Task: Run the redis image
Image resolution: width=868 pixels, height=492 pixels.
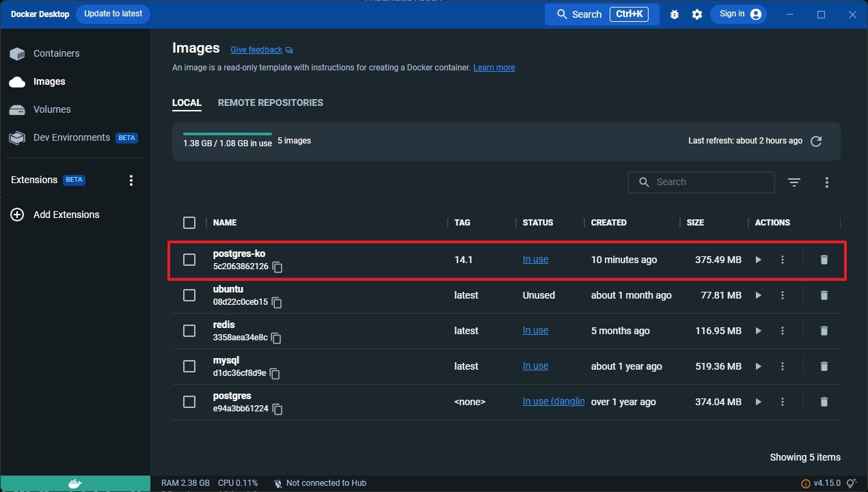Action: click(x=758, y=331)
